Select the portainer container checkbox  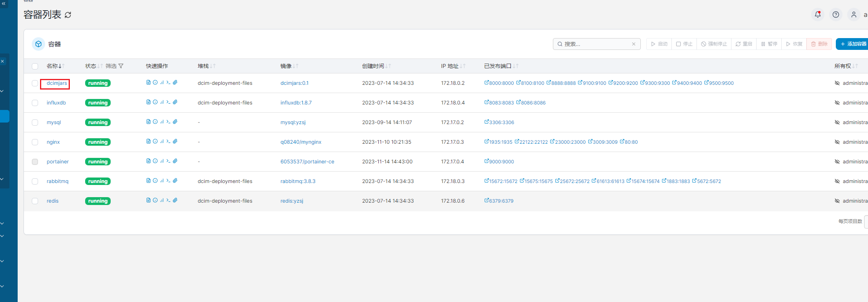click(x=35, y=162)
